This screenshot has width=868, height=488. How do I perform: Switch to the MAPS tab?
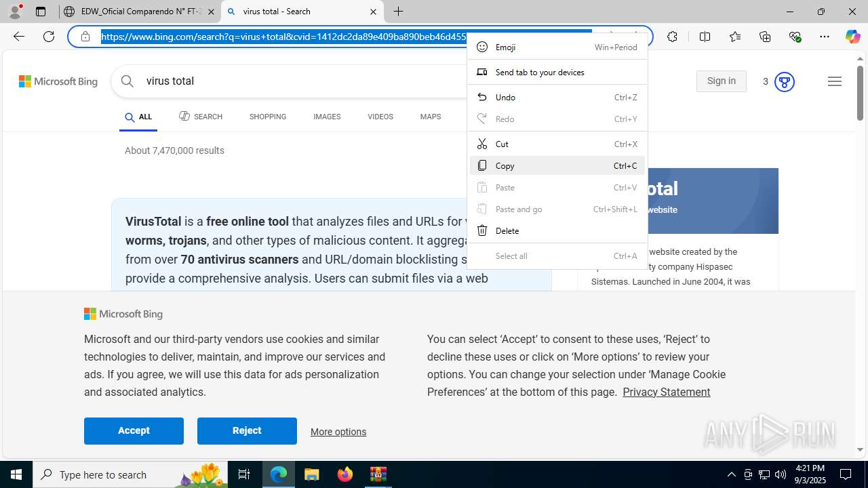(x=431, y=117)
